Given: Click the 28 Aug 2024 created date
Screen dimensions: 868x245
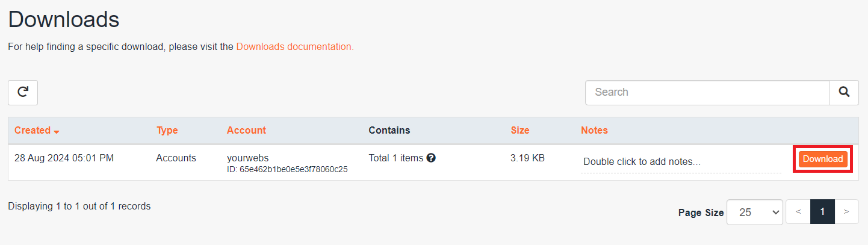Looking at the screenshot, I should [64, 158].
